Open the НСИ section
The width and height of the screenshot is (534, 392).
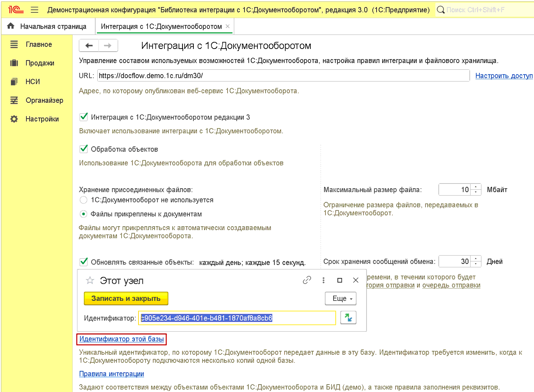[x=33, y=82]
